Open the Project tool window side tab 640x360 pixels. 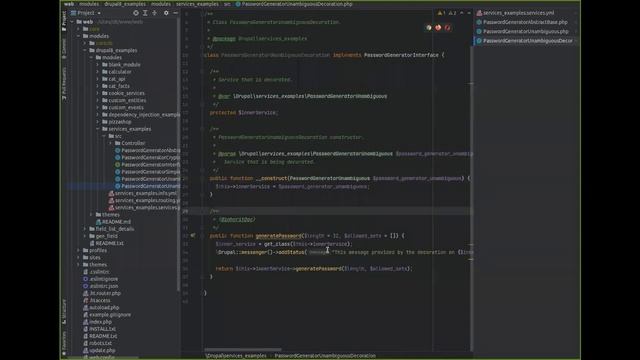(x=64, y=21)
